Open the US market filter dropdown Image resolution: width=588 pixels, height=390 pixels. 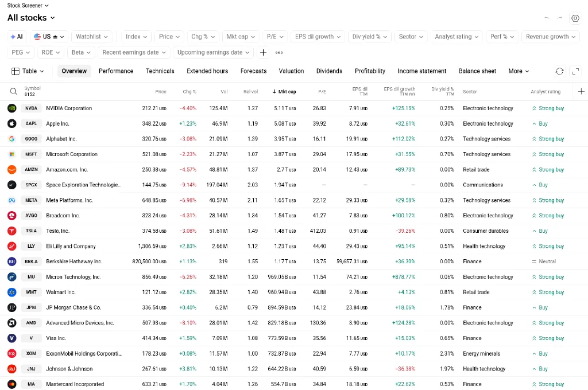tap(49, 37)
